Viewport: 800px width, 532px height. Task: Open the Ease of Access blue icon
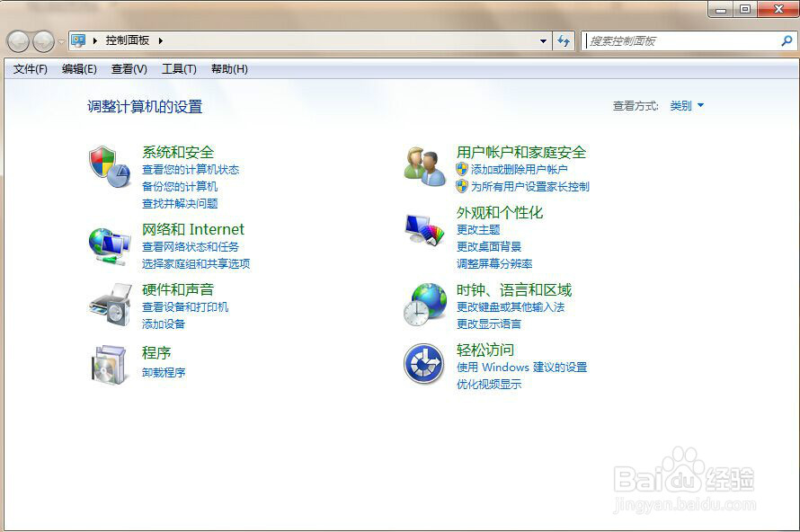pos(424,364)
